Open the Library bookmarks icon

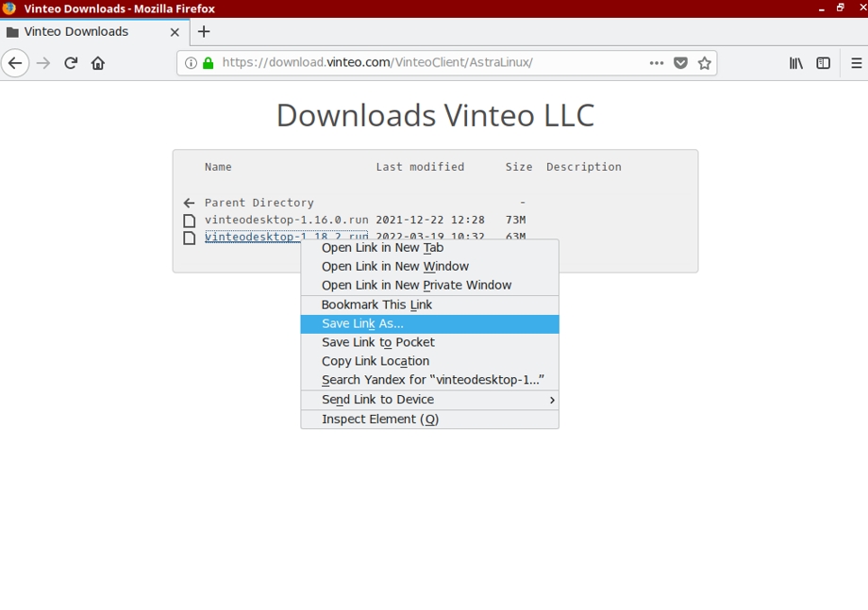pos(796,63)
